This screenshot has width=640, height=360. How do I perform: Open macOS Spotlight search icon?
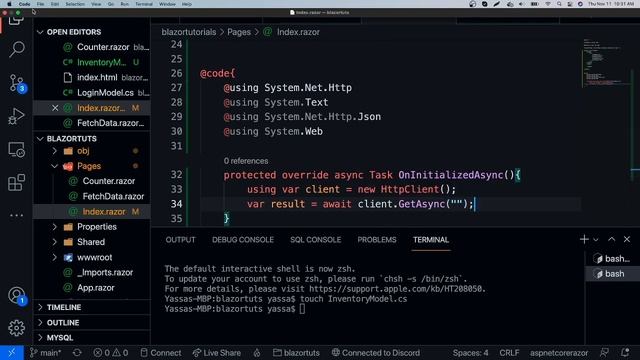559,4
